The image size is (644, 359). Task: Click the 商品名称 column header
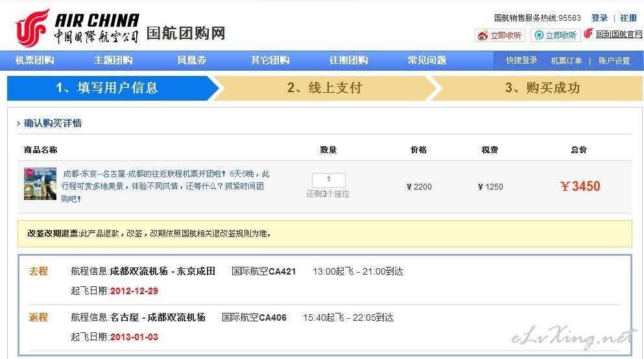click(x=41, y=150)
